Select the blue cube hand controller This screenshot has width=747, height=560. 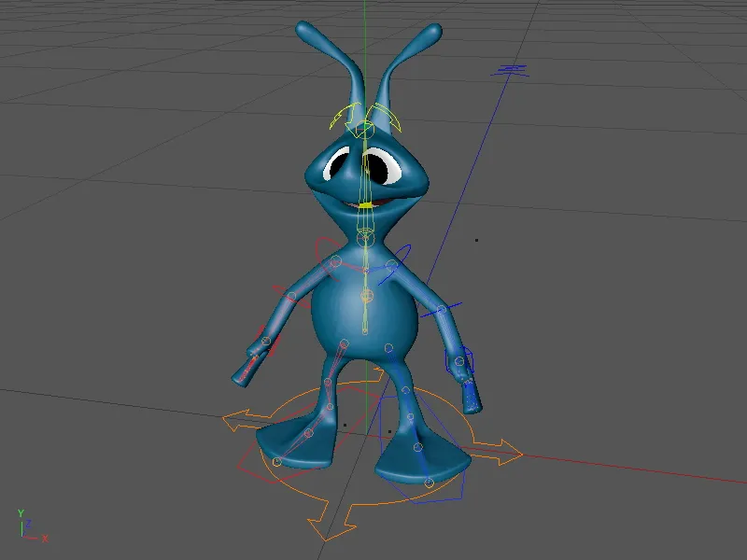tap(459, 360)
